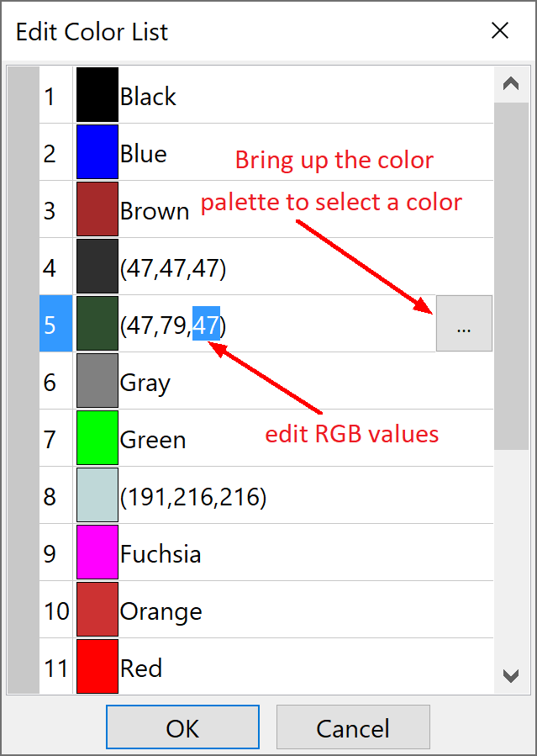The width and height of the screenshot is (537, 756).
Task: Click the scrollbar up arrow
Action: pos(512,82)
